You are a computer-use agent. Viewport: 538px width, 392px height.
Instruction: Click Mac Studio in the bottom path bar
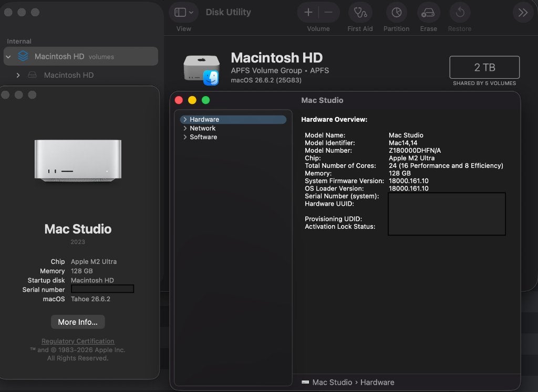[x=332, y=383]
